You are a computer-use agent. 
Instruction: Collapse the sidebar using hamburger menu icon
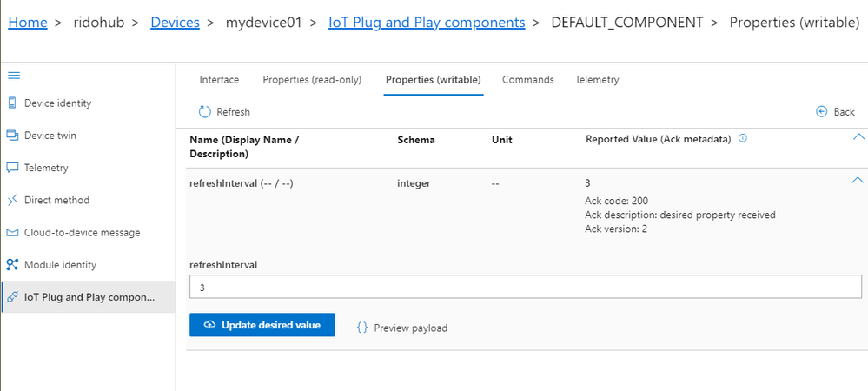click(14, 76)
